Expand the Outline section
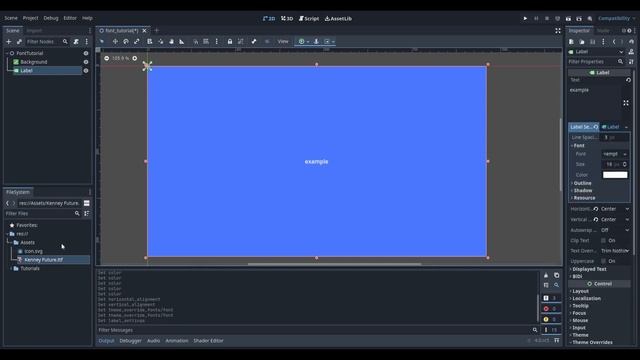640x360 pixels. point(582,183)
